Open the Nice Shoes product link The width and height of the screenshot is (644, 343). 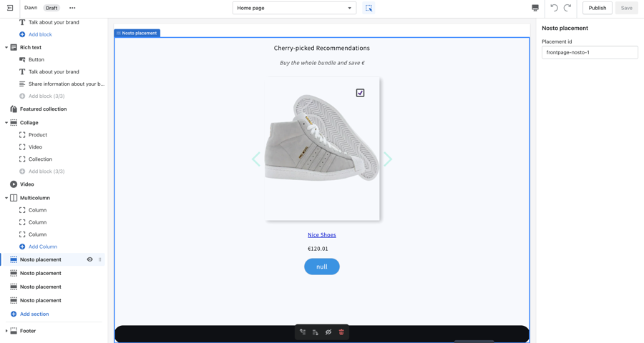[321, 235]
